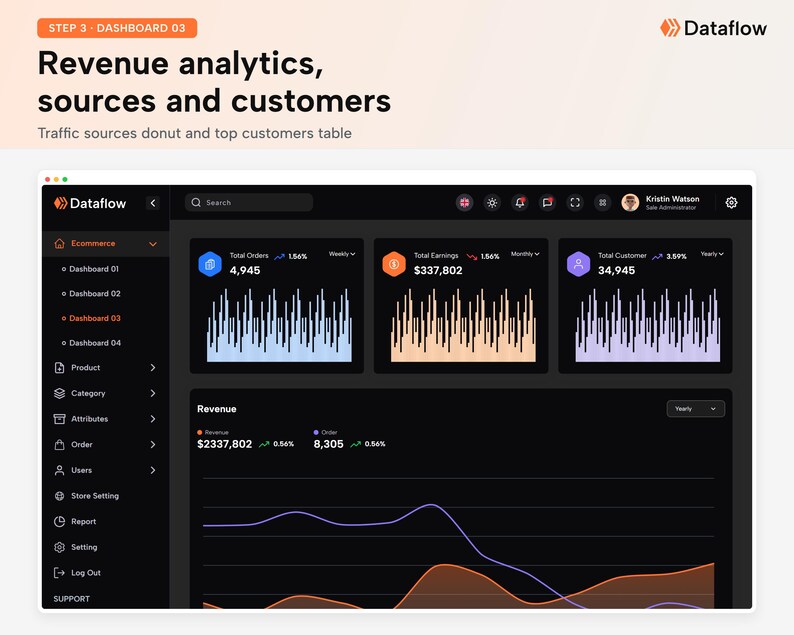Image resolution: width=794 pixels, height=635 pixels.
Task: Click the Store Setting globe icon
Action: pos(59,496)
